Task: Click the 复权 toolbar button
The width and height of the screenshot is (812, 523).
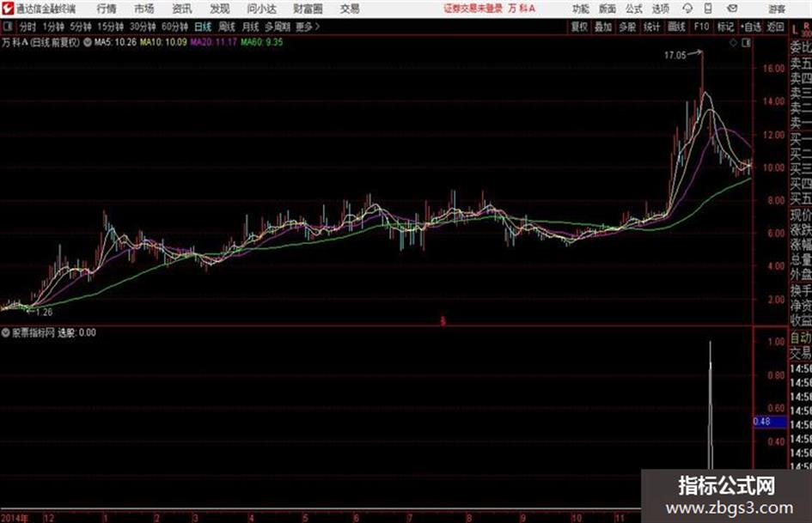Action: [579, 27]
